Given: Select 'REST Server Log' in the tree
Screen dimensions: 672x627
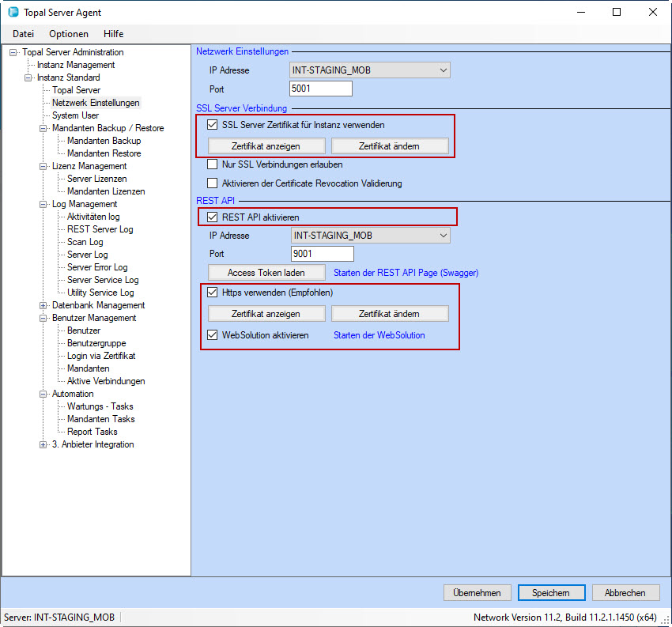Looking at the screenshot, I should [100, 229].
